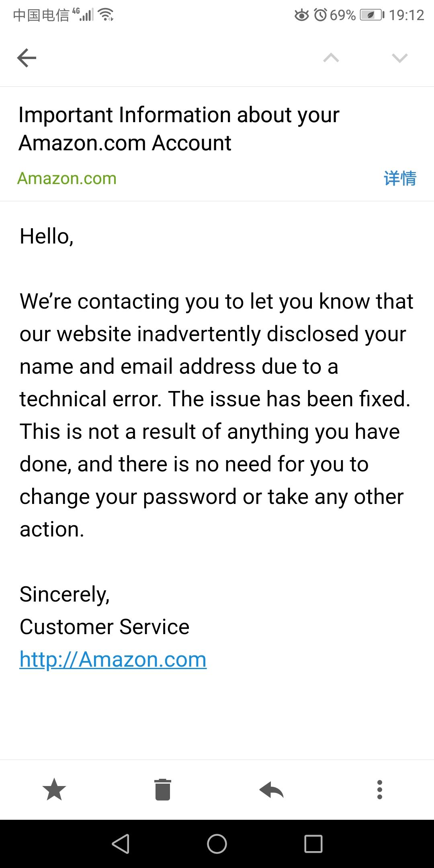Tap the Android home circle button
Screen dimensions: 434x868
pos(217,843)
